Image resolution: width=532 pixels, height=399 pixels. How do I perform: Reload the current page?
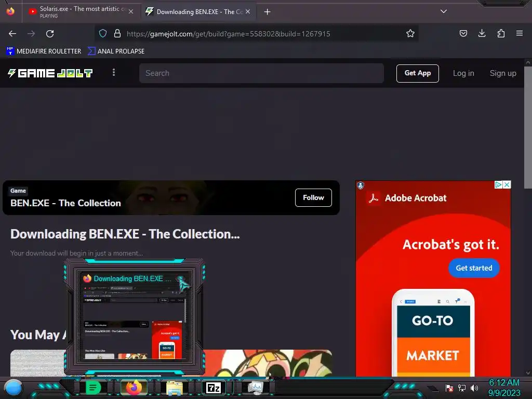[x=50, y=34]
